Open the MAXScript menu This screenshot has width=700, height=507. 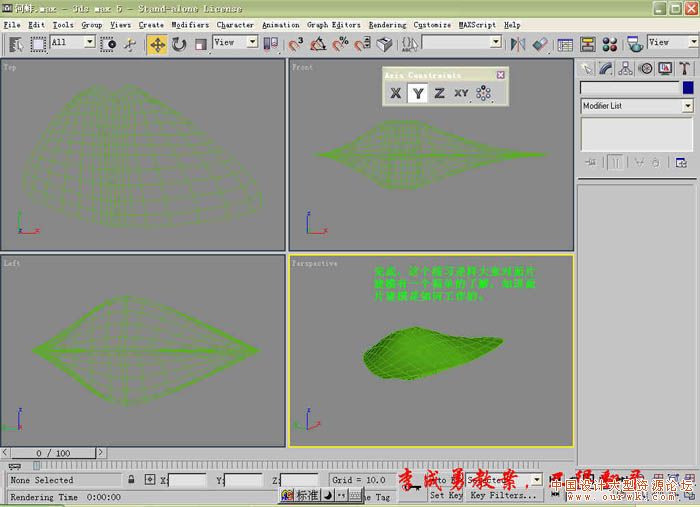tap(477, 25)
